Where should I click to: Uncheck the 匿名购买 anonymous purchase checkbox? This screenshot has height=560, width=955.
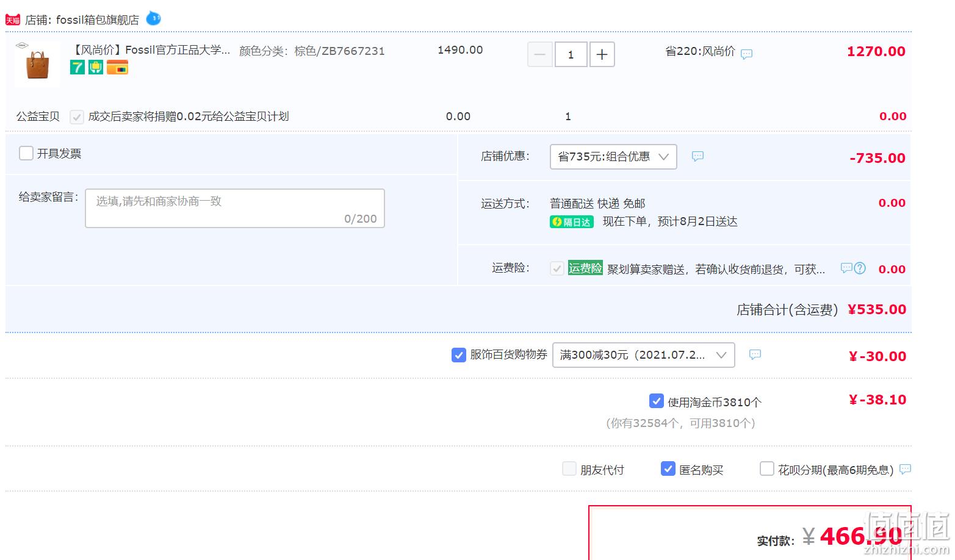tap(668, 468)
